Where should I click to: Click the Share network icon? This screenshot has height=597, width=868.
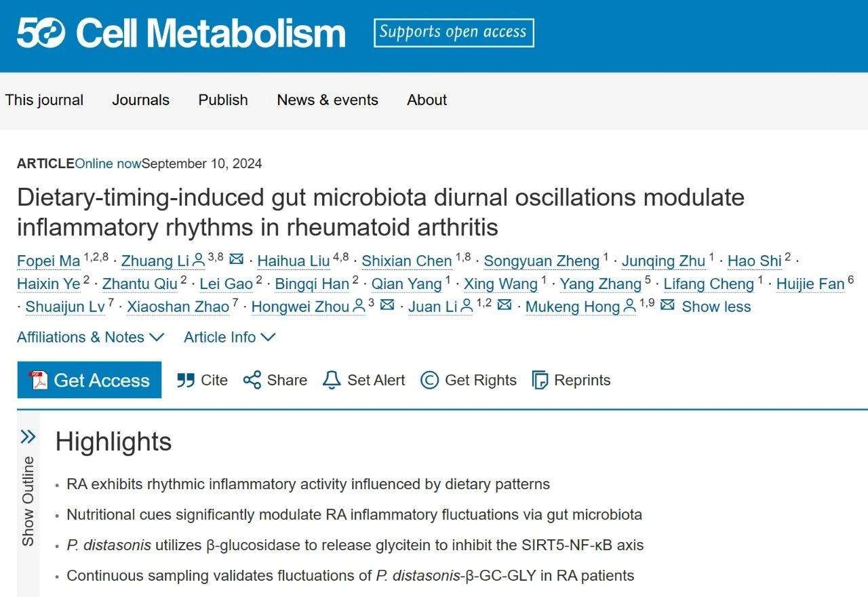[252, 380]
